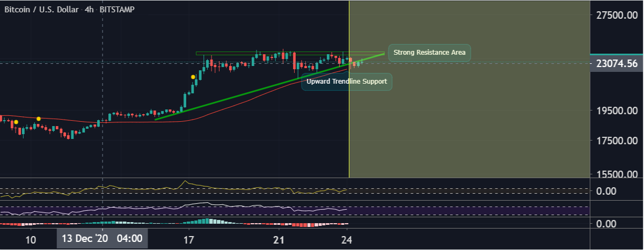Select the Strong Resistance Area label

coord(429,53)
